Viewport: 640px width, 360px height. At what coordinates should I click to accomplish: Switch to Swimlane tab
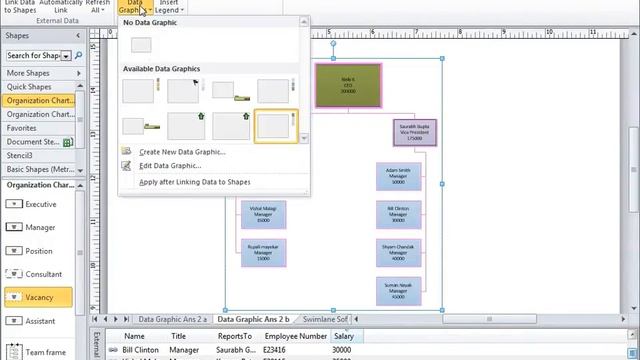[x=325, y=319]
